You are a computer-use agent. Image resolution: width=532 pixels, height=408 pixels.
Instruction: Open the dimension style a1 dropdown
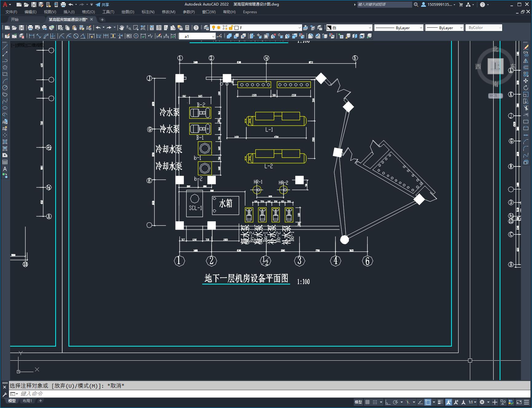point(197,36)
